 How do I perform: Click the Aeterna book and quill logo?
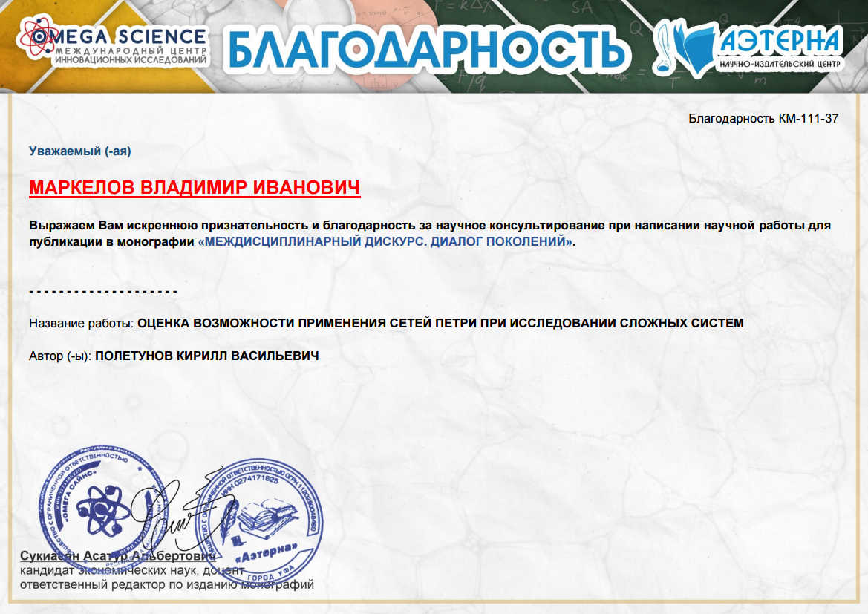pos(685,49)
